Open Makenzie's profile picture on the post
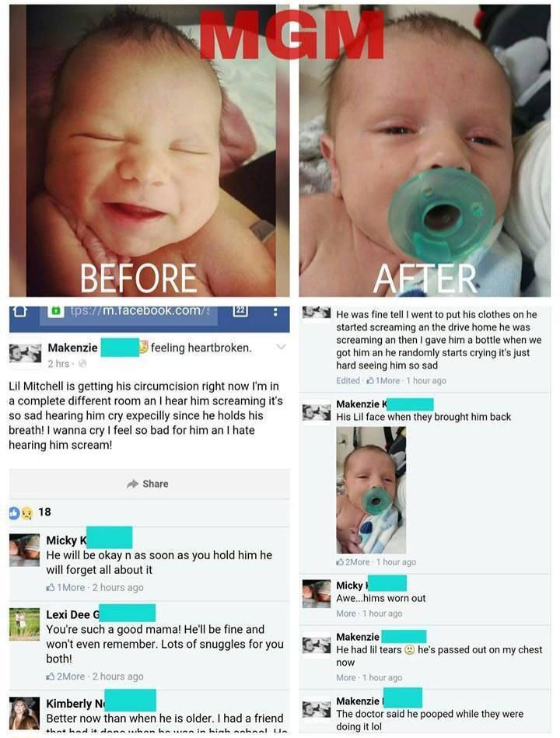Screen dimensions: 560x738 click(x=26, y=354)
